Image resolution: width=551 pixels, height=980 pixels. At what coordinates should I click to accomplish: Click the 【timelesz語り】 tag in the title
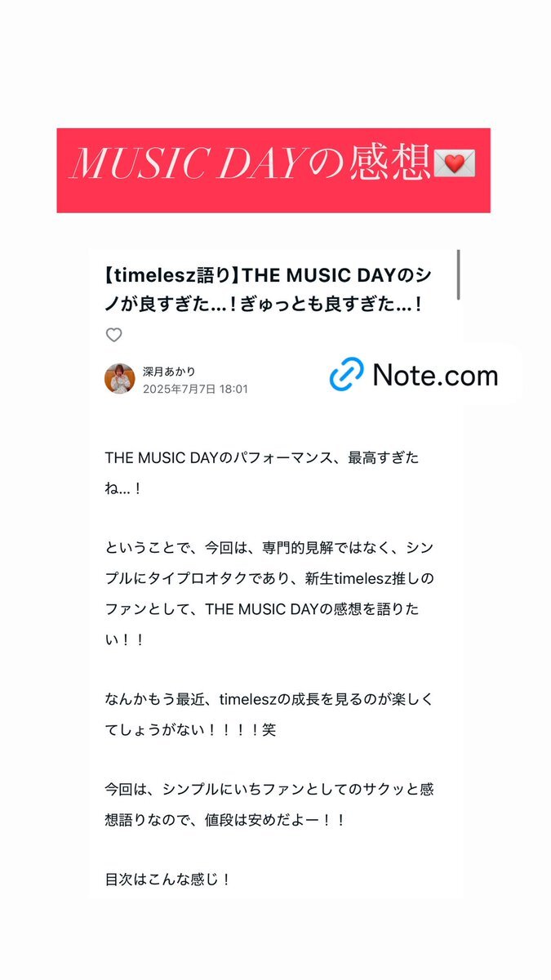tap(168, 275)
